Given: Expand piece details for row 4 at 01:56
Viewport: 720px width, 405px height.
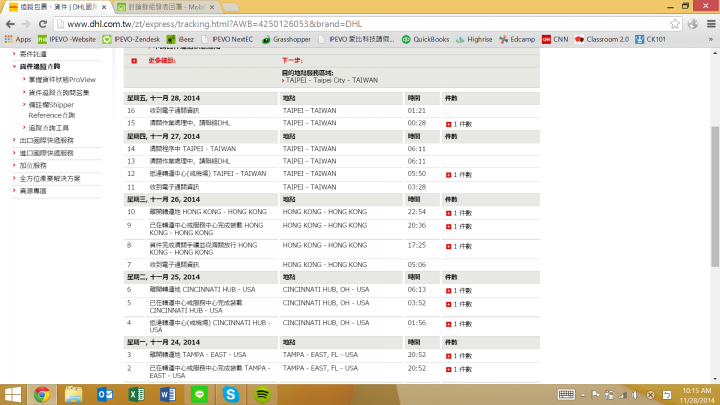Looking at the screenshot, I should [449, 324].
